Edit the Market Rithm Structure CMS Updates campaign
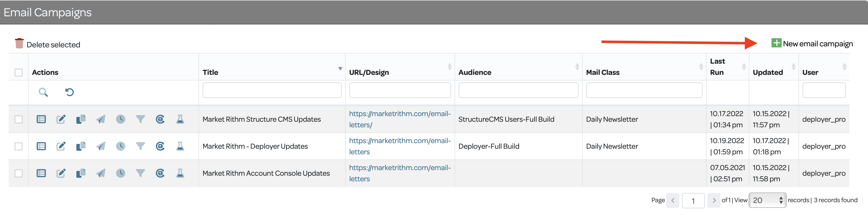The width and height of the screenshot is (868, 219). point(61,119)
